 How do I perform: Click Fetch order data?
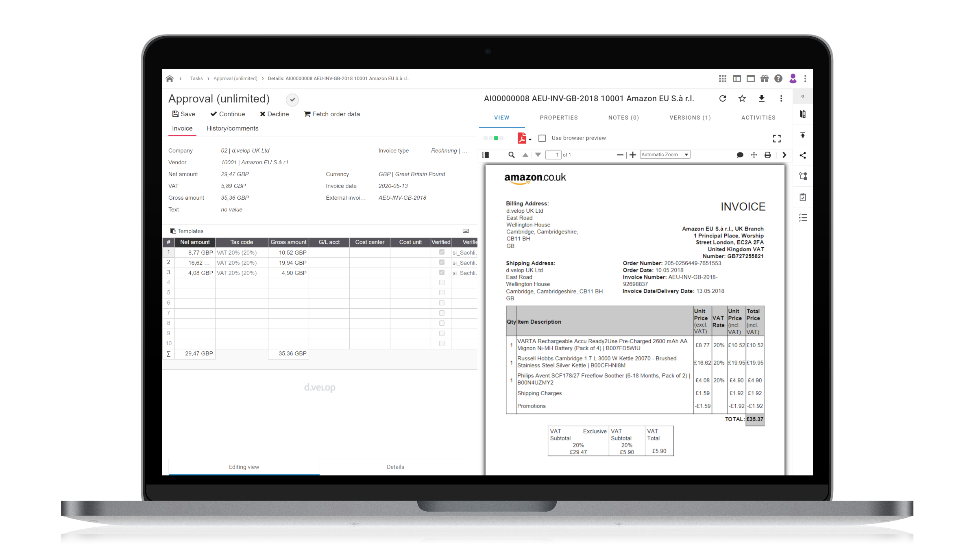(332, 114)
